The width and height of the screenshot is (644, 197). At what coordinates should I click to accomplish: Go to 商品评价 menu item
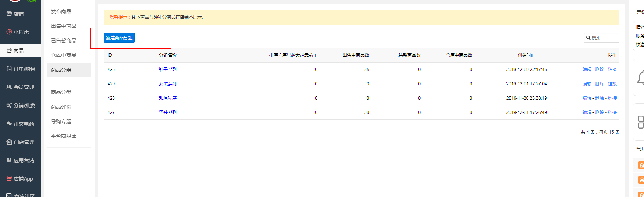pyautogui.click(x=61, y=107)
